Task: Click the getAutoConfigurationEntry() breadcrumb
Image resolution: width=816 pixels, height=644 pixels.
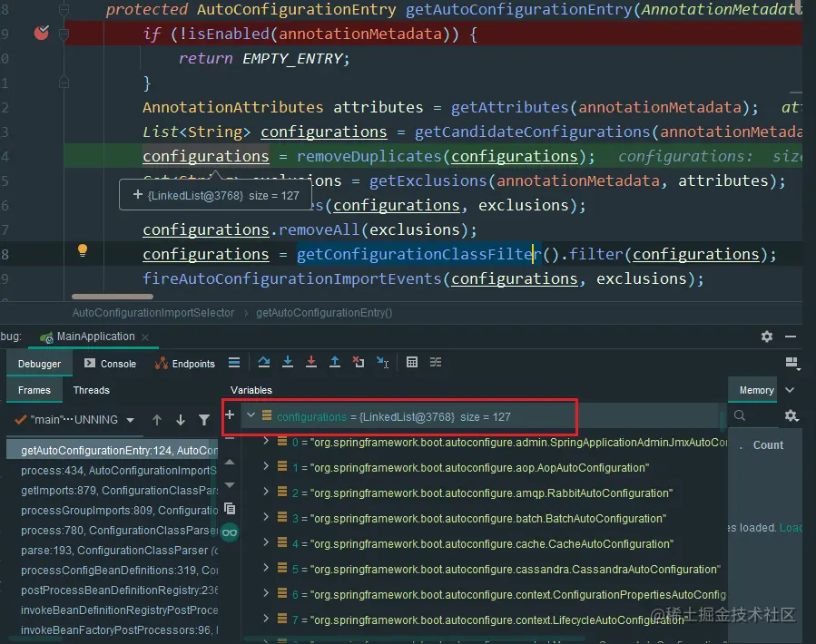Action: [x=324, y=313]
